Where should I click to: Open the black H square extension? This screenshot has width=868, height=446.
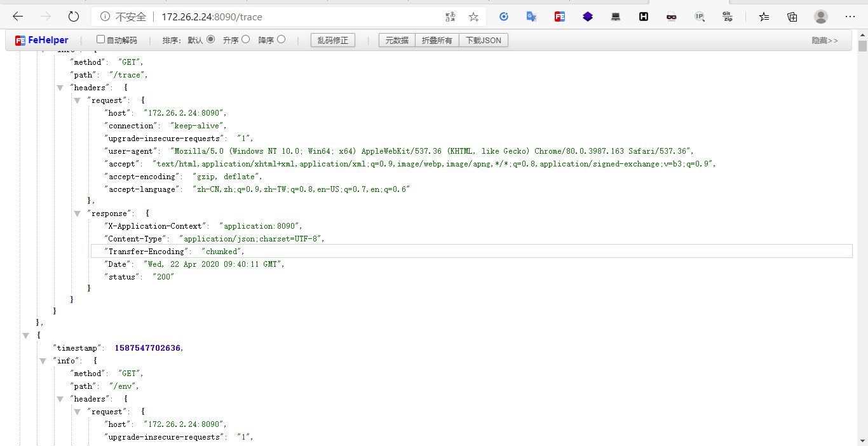pos(644,17)
